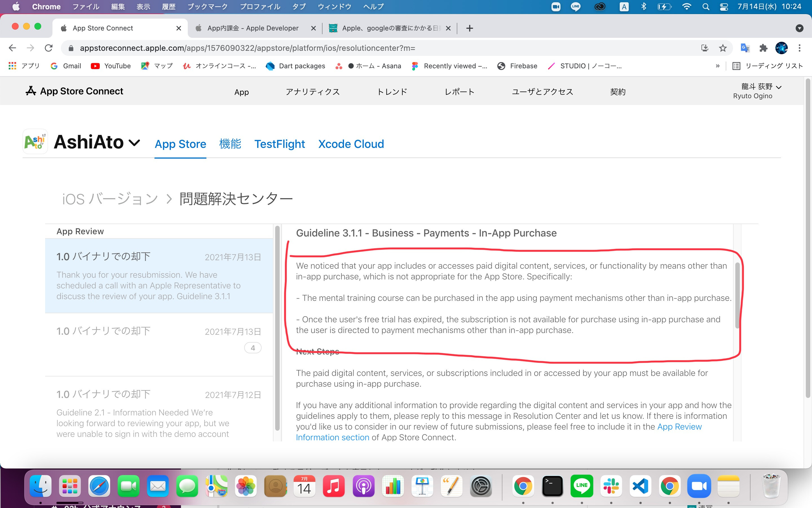Open FaceTime in the Dock
Image resolution: width=812 pixels, height=508 pixels.
[129, 486]
